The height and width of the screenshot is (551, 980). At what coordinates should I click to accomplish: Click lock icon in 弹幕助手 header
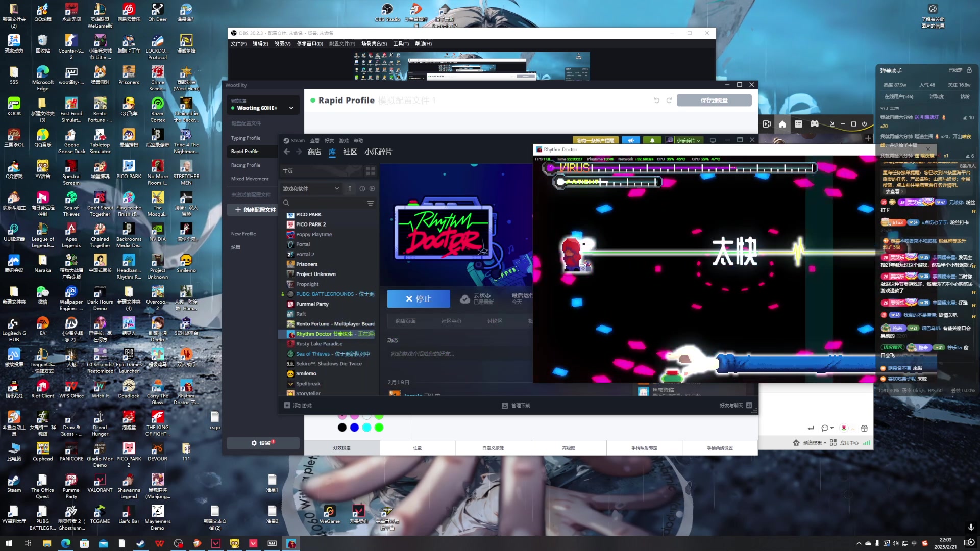coord(969,70)
